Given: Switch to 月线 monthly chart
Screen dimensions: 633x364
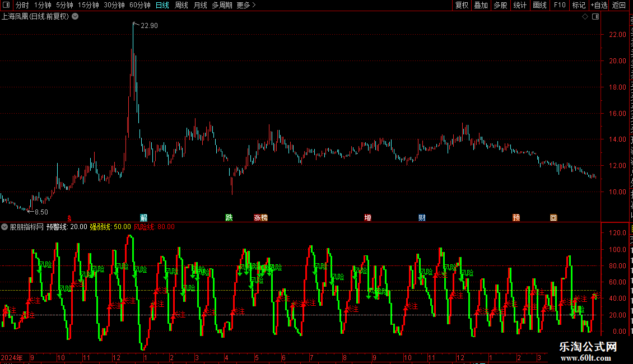Looking at the screenshot, I should click(x=200, y=5).
